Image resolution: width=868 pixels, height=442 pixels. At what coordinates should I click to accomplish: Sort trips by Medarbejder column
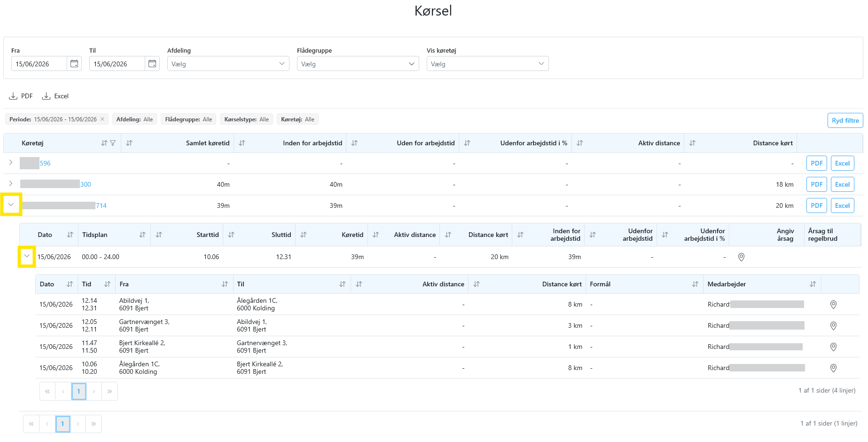point(813,284)
